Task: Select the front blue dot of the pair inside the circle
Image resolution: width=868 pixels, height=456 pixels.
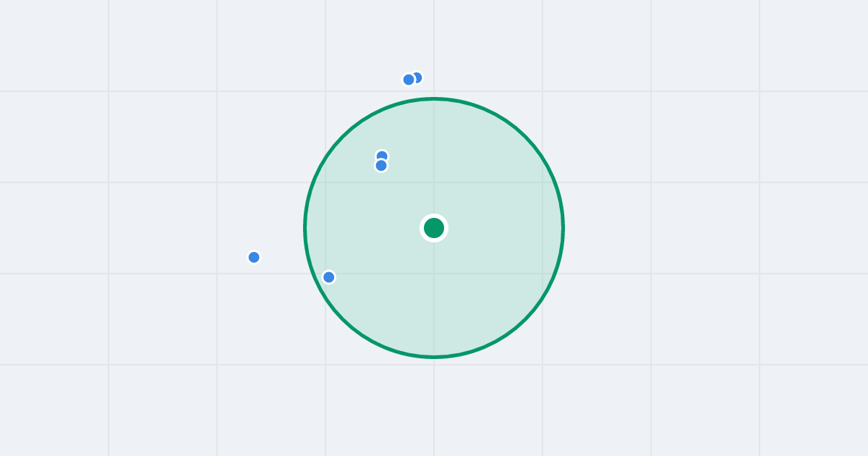Action: [381, 166]
